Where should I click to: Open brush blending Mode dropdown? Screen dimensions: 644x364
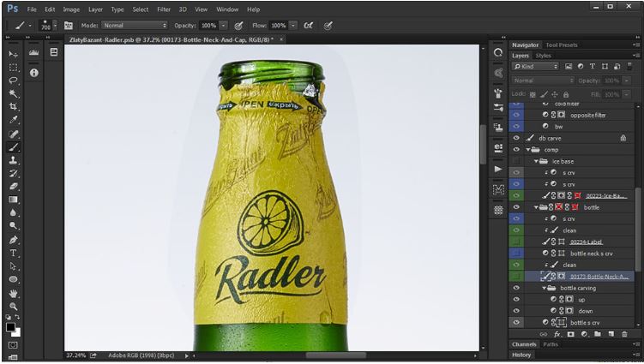pyautogui.click(x=135, y=26)
